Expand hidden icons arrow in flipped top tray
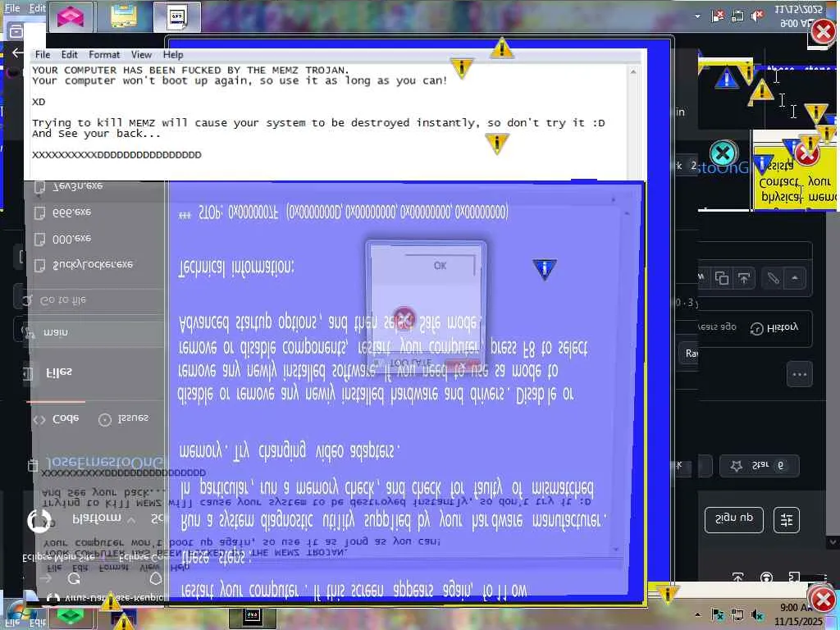 (x=697, y=16)
